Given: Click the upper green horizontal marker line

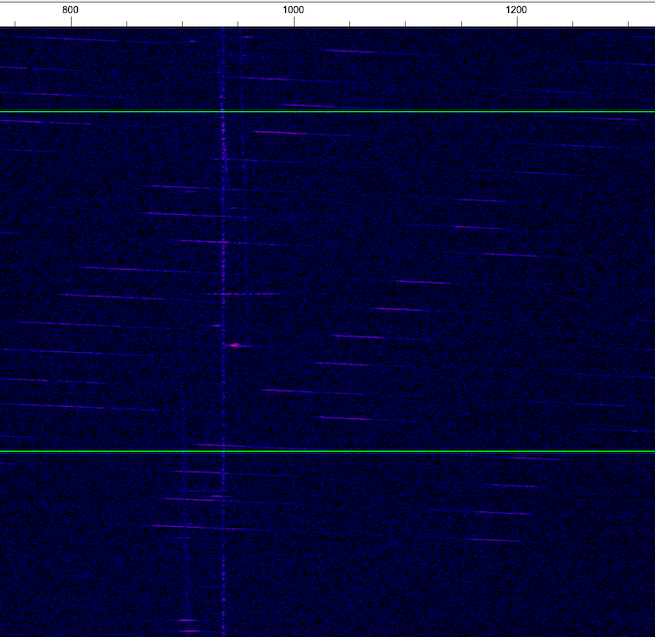Looking at the screenshot, I should coord(328,112).
